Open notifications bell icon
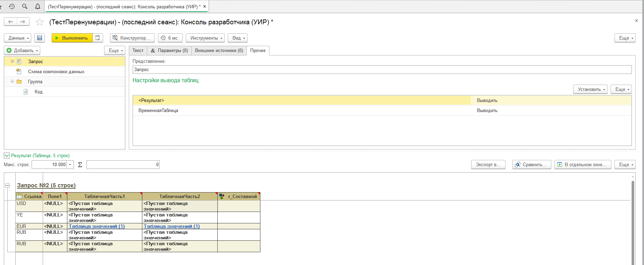Viewport: 644px width, 265px height. pos(37,6)
